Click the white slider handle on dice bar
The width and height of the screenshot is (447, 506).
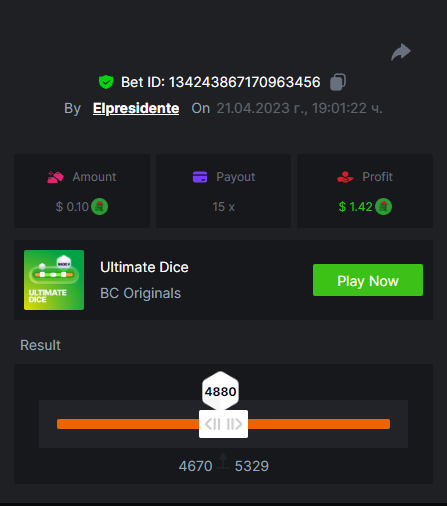point(223,424)
